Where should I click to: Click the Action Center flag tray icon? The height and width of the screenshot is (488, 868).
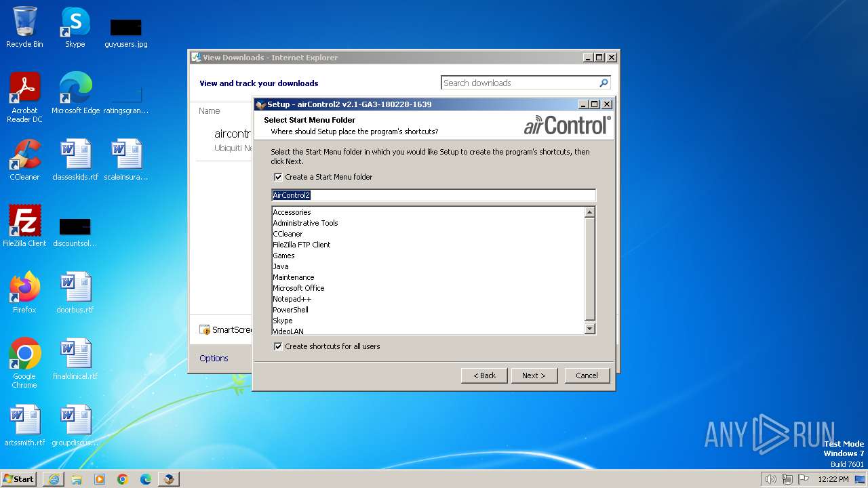[804, 479]
